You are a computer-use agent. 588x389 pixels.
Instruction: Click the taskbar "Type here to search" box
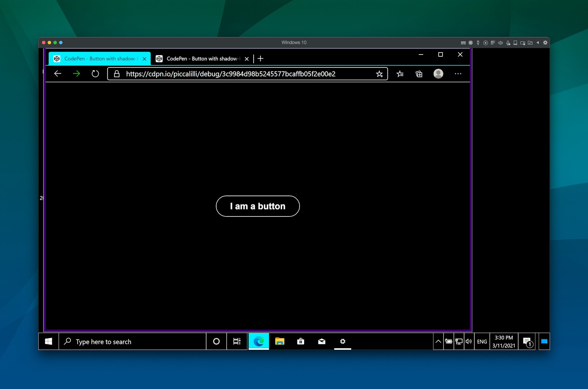tap(133, 342)
